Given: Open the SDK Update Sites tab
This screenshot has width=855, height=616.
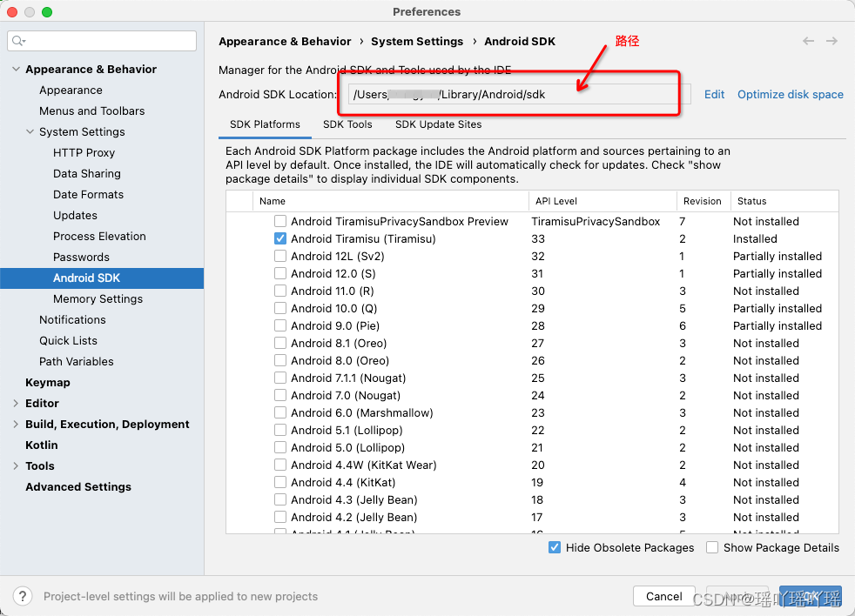Looking at the screenshot, I should point(438,124).
